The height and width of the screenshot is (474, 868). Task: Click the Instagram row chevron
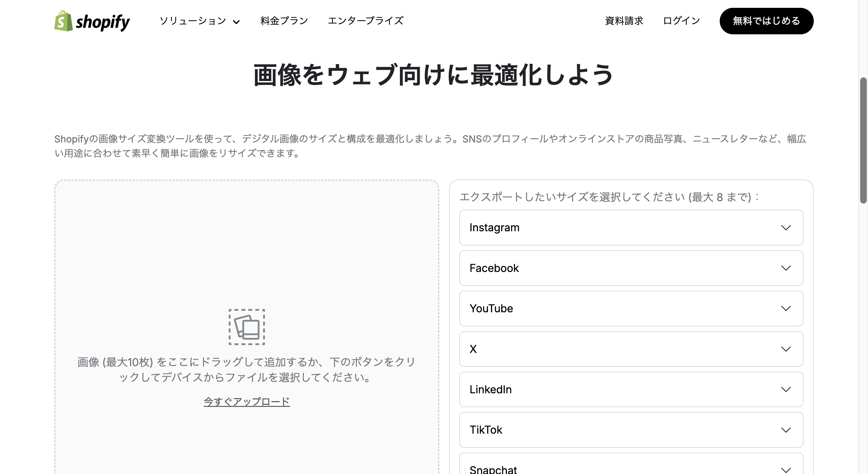click(x=786, y=228)
